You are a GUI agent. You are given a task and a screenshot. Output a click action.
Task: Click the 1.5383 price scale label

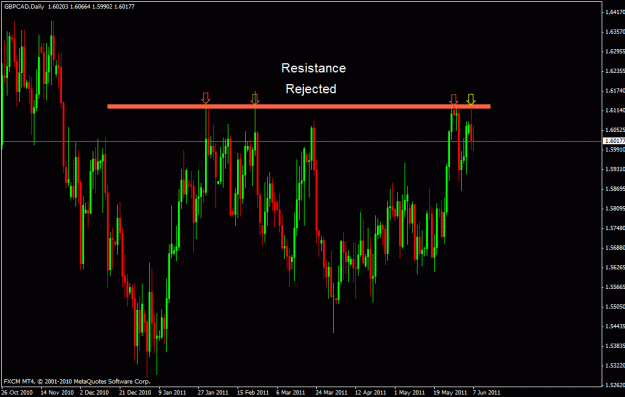point(615,346)
